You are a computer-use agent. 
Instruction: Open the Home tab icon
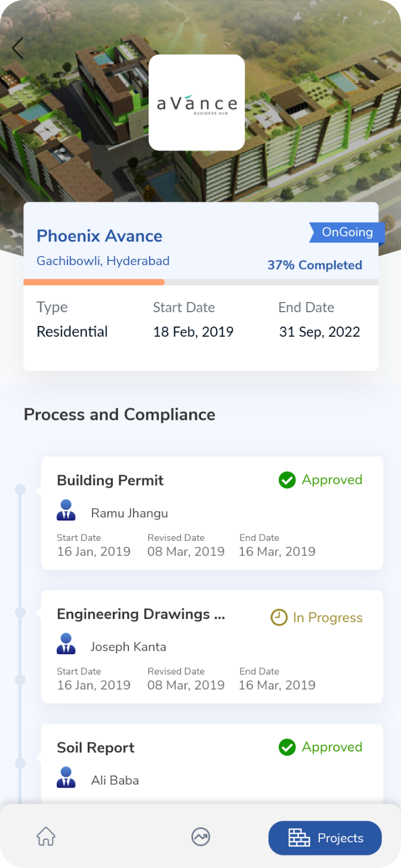point(46,837)
